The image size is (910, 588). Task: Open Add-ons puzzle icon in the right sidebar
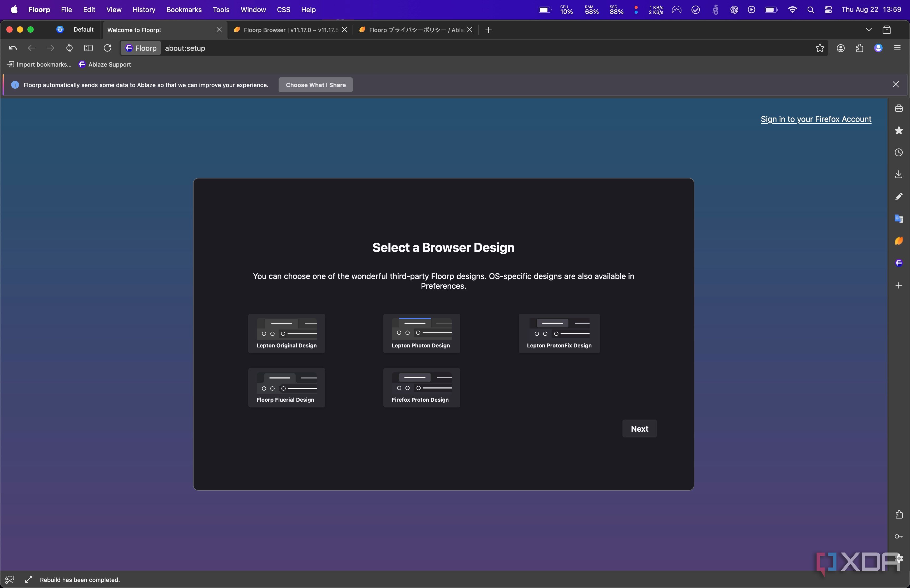(x=899, y=515)
